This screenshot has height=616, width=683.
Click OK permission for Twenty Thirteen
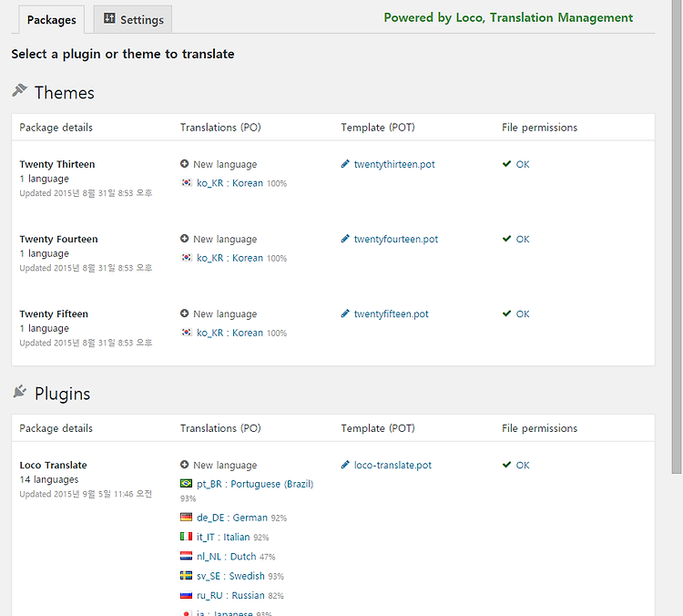523,164
